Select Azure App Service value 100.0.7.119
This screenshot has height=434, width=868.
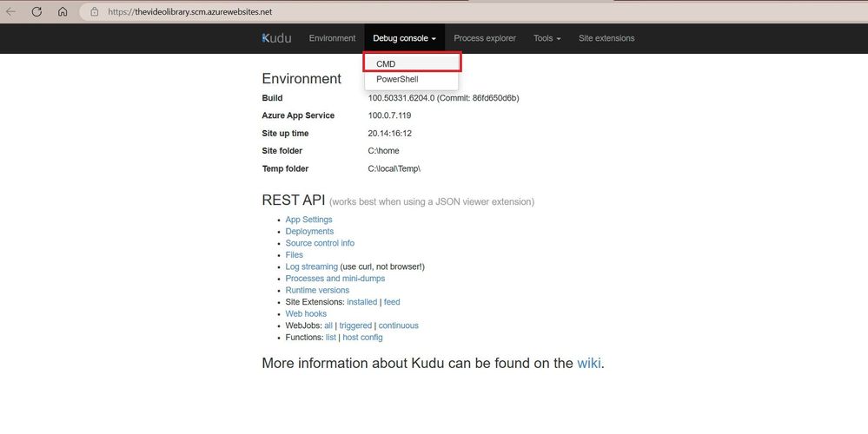[390, 115]
